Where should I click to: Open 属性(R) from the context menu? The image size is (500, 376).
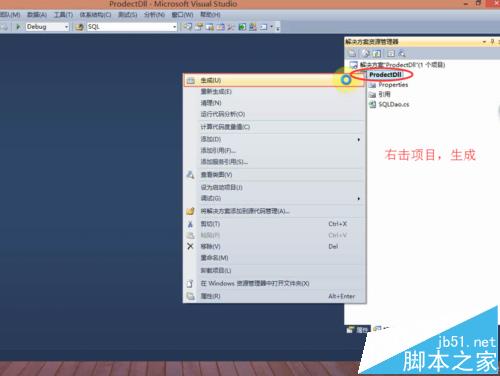275,296
